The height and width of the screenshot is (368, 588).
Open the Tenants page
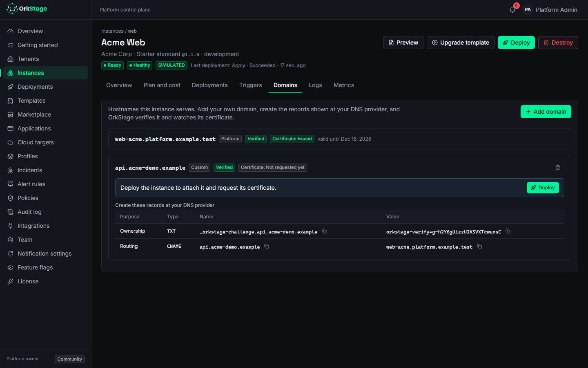[x=45, y=59]
